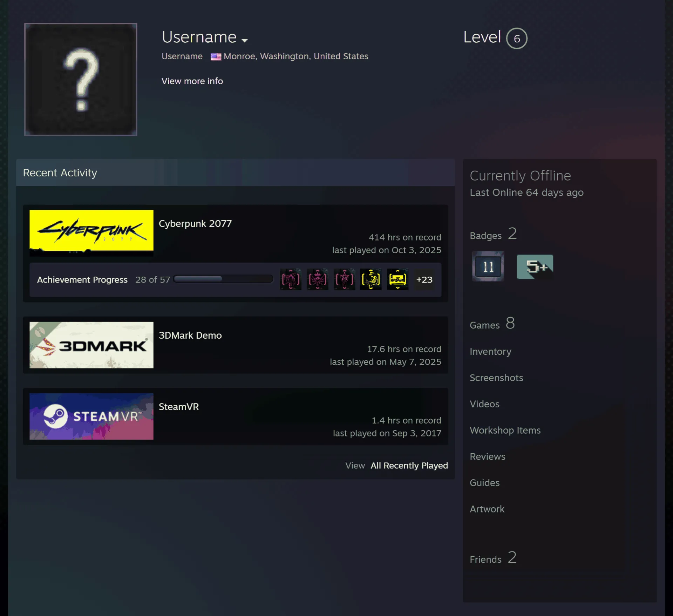Open Workshop Items page
673x616 pixels.
pos(505,430)
